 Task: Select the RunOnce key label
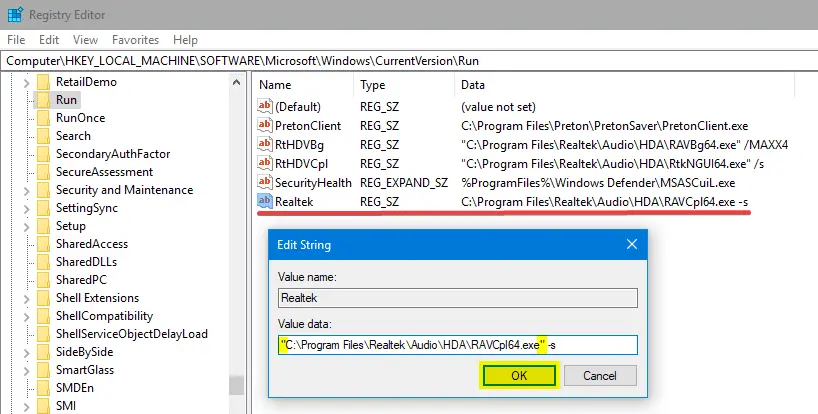[x=80, y=118]
